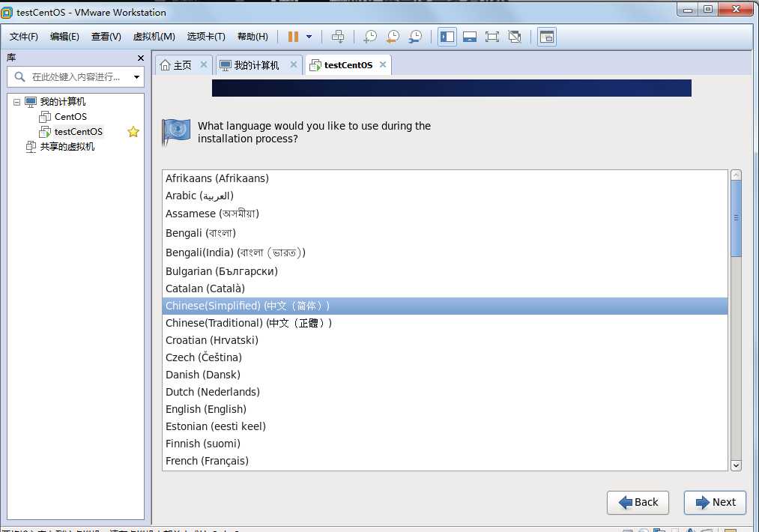759x532 pixels.
Task: Open the snapshot manager icon
Action: click(415, 37)
